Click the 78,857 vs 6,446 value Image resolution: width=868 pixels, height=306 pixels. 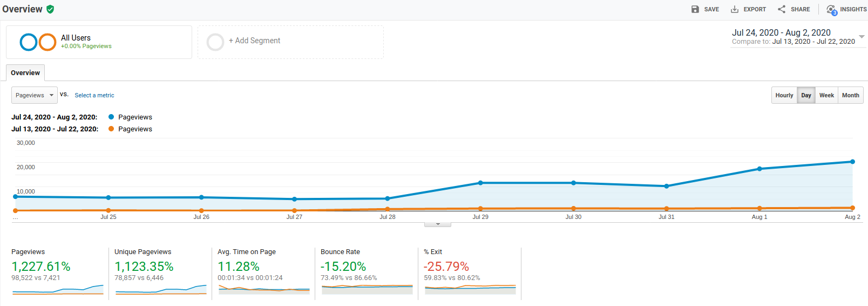tap(139, 278)
